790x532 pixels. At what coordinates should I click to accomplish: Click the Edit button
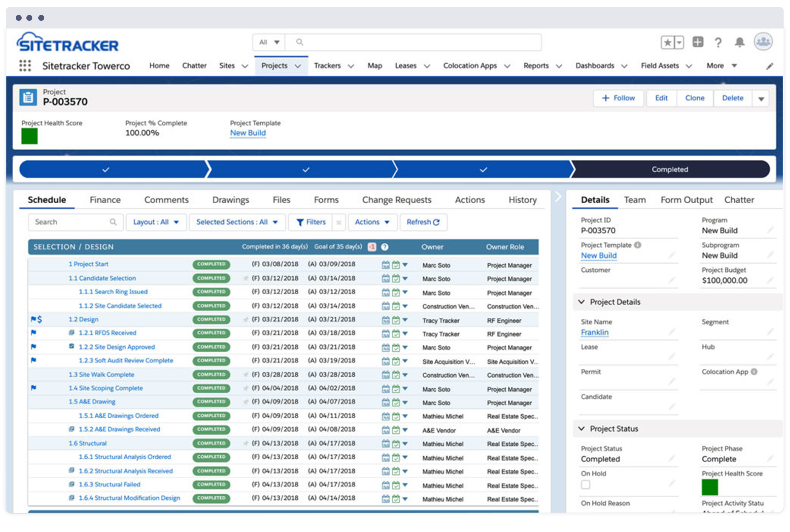tap(661, 98)
